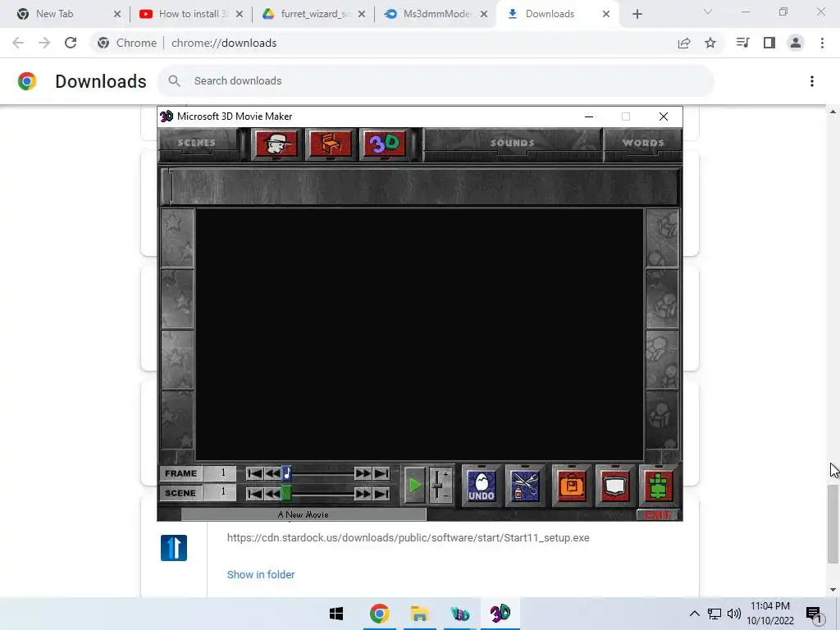The width and height of the screenshot is (840, 630).
Task: Open Chrome from taskbar
Action: coord(379,614)
